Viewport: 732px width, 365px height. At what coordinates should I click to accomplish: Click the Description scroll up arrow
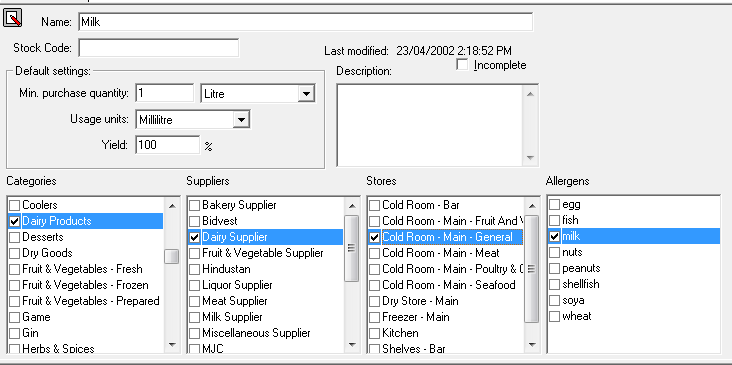[x=530, y=94]
